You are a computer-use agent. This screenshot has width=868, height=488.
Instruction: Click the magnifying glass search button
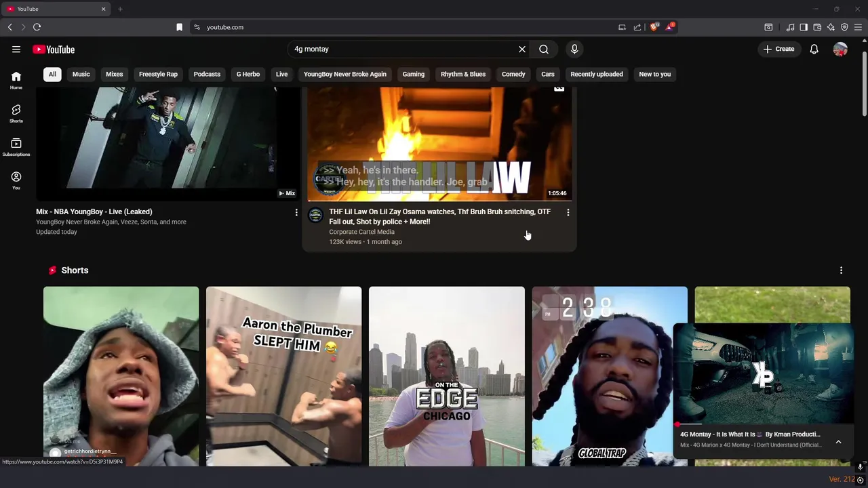click(x=544, y=49)
